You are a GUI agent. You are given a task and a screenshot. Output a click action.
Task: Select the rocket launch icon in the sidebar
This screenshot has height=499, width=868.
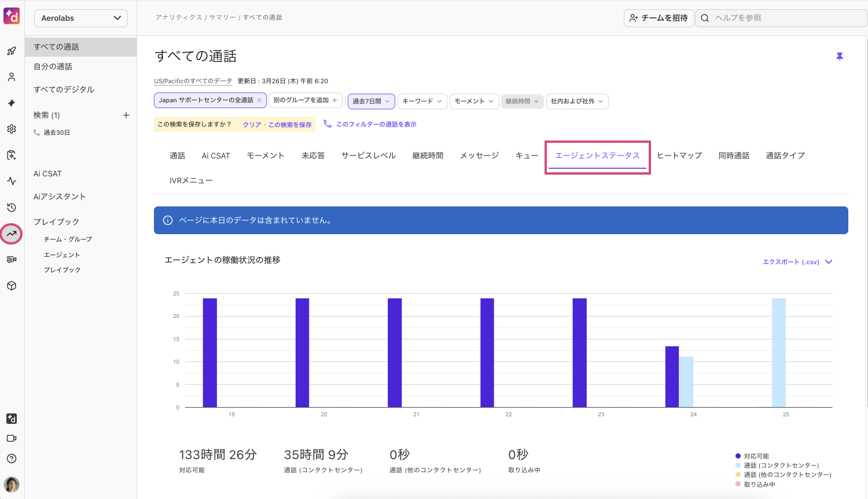tap(12, 51)
